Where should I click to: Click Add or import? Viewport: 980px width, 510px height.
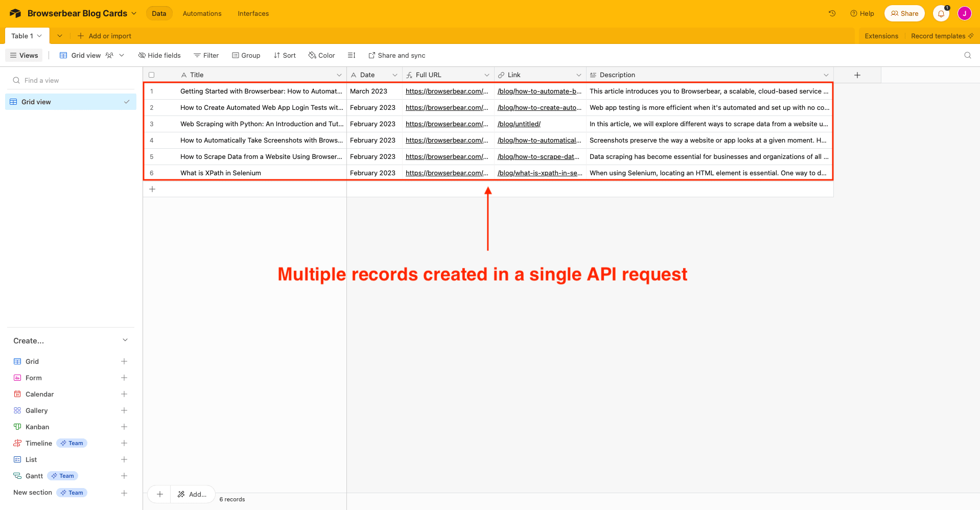[x=104, y=36]
